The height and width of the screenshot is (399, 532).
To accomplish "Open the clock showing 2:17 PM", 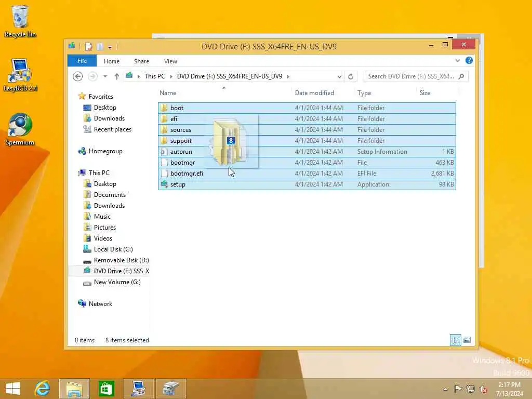I will pyautogui.click(x=510, y=389).
